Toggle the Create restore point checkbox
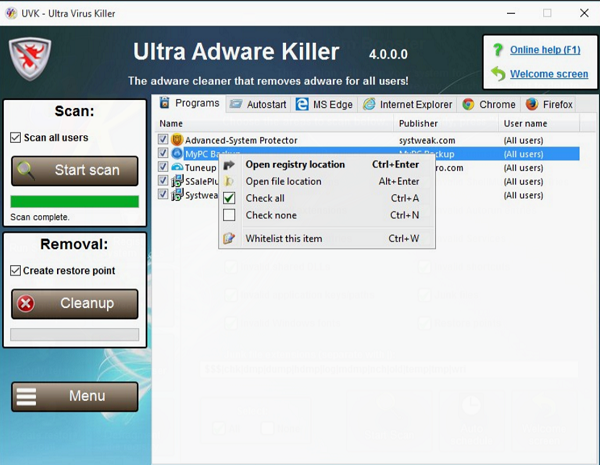The height and width of the screenshot is (465, 600). [15, 271]
